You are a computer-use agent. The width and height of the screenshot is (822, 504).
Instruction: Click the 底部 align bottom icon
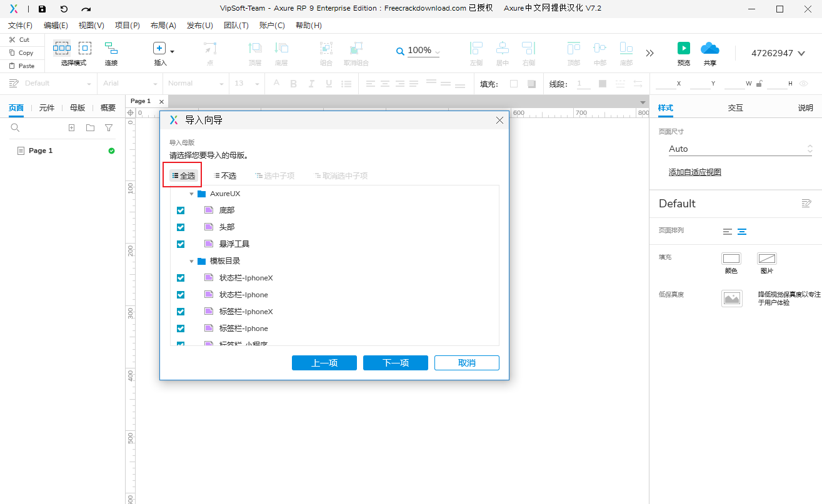click(x=626, y=48)
